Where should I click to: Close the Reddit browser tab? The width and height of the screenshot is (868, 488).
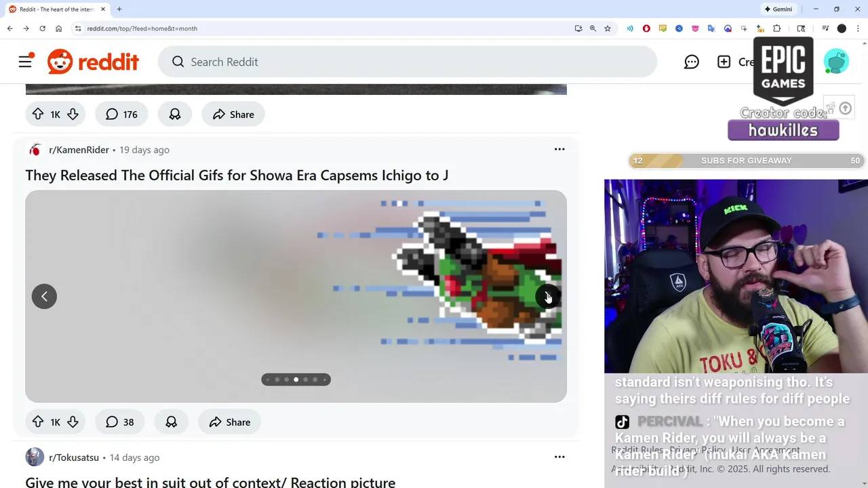pyautogui.click(x=103, y=9)
